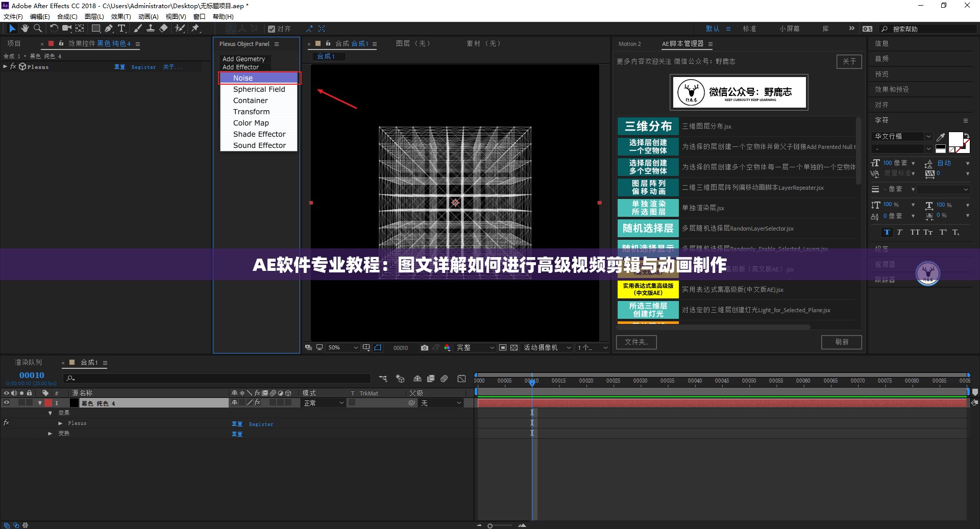This screenshot has width=980, height=529.
Task: Select the Hand tool
Action: click(24, 29)
